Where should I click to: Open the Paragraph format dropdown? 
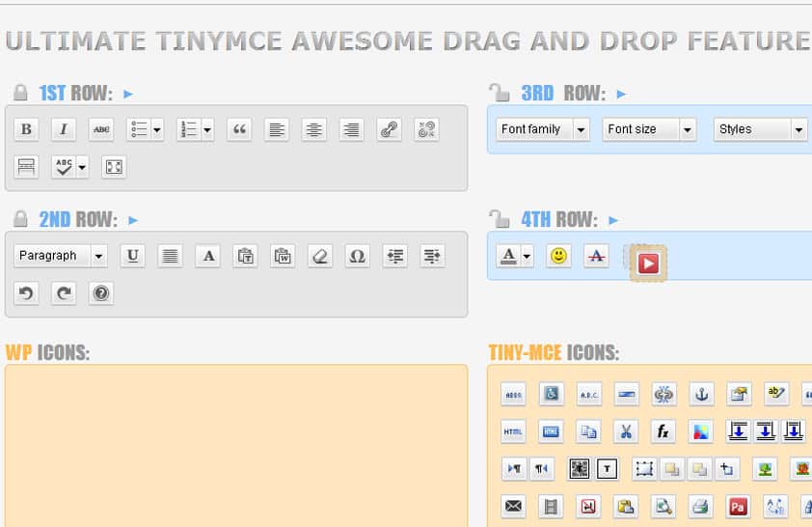coord(61,256)
